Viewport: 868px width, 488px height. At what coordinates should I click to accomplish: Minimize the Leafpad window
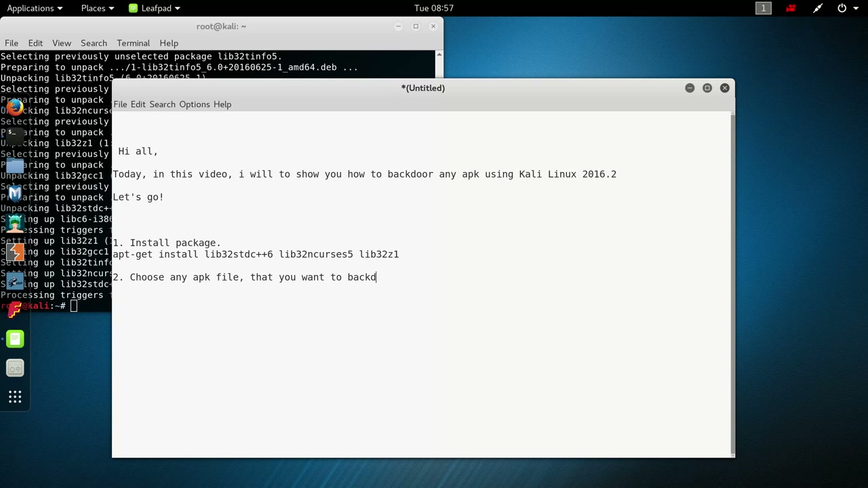[690, 88]
